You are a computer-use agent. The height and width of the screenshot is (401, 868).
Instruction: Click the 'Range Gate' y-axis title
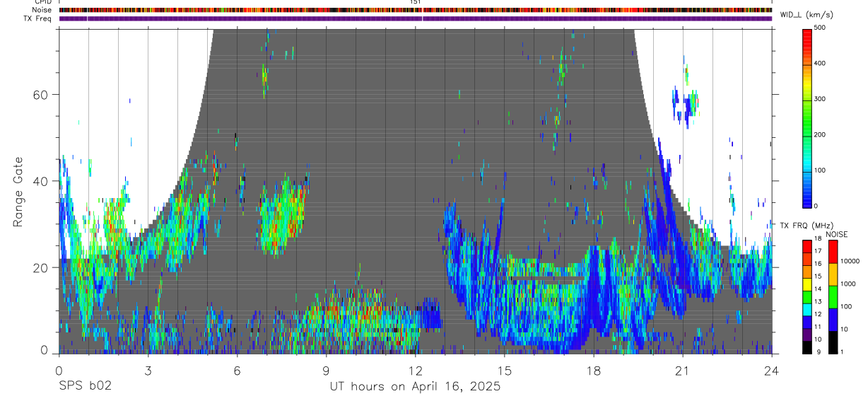pyautogui.click(x=20, y=192)
